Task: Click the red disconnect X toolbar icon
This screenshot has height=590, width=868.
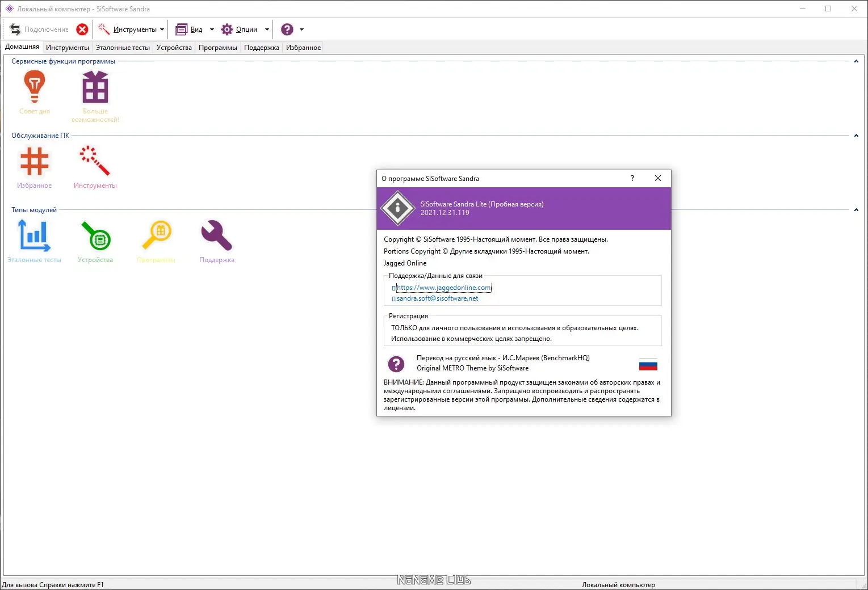Action: (x=82, y=29)
